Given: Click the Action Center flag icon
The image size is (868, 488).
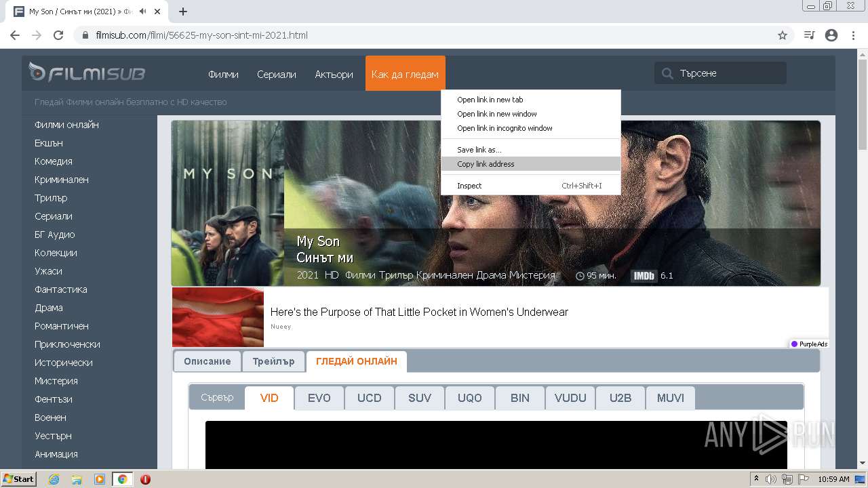Looking at the screenshot, I should [804, 479].
